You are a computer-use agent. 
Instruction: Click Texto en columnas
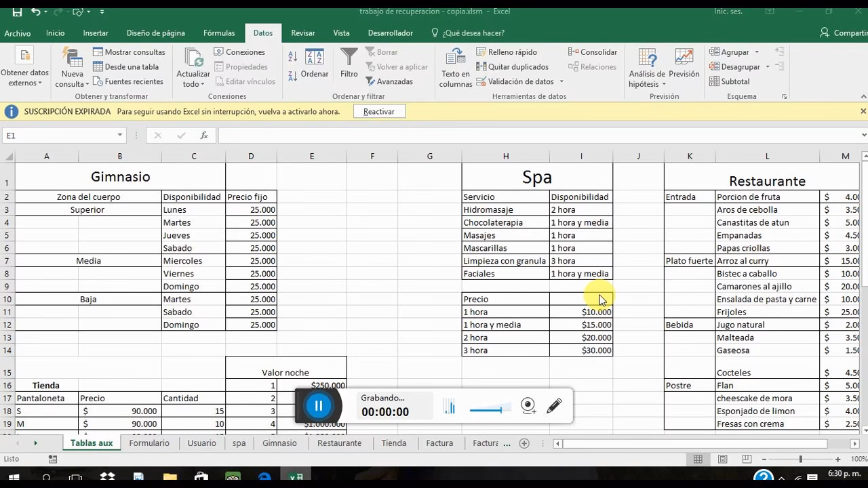[x=456, y=68]
